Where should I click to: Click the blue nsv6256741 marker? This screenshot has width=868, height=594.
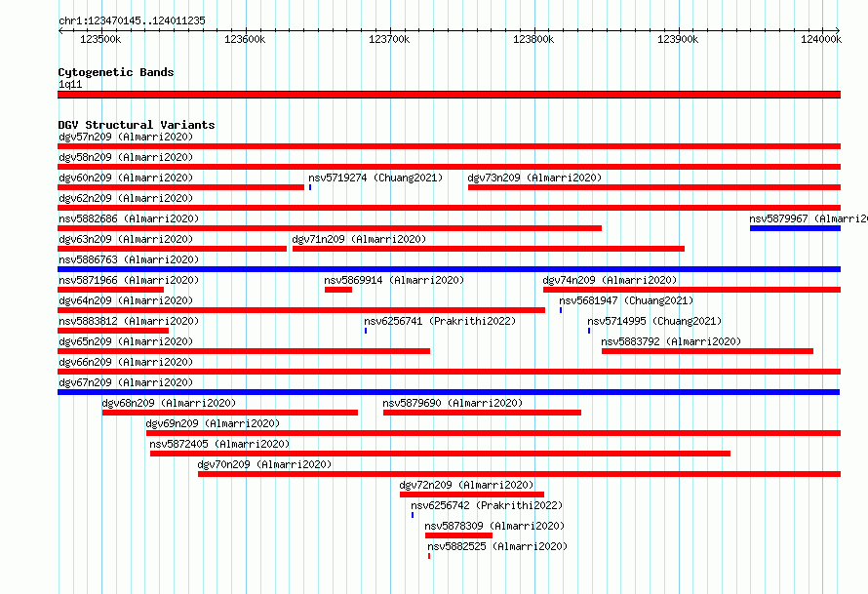pyautogui.click(x=366, y=331)
